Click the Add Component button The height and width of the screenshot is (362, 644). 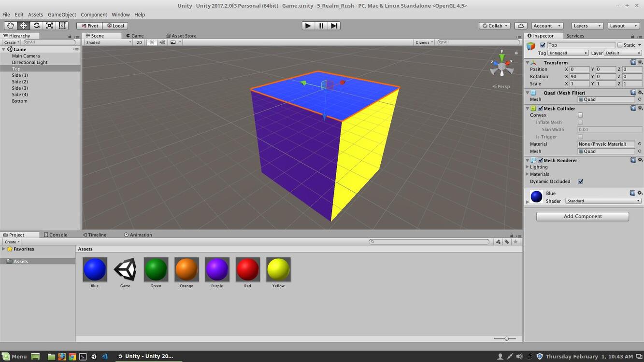coord(583,216)
